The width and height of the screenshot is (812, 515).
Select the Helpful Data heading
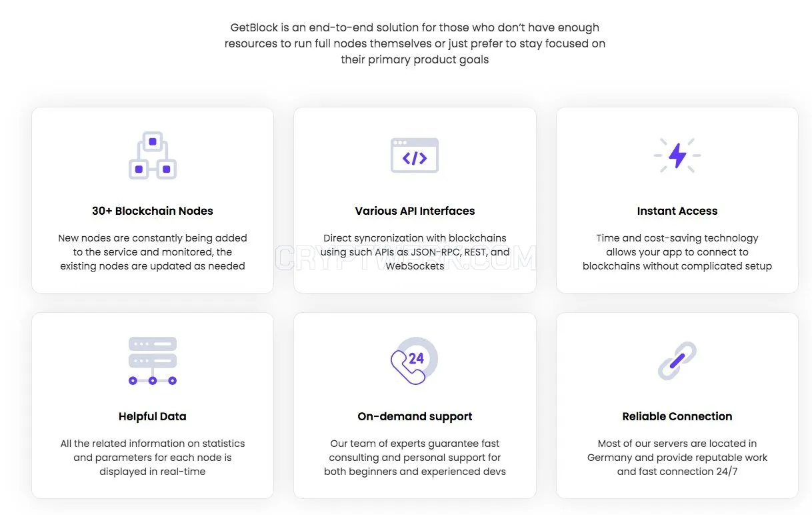point(153,416)
